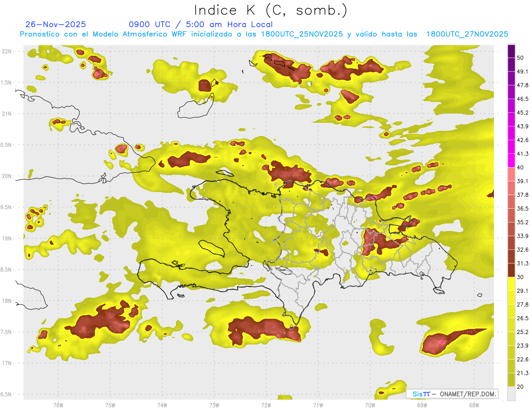Click the 71W longitude label
The width and height of the screenshot is (532, 411).
coord(318,405)
